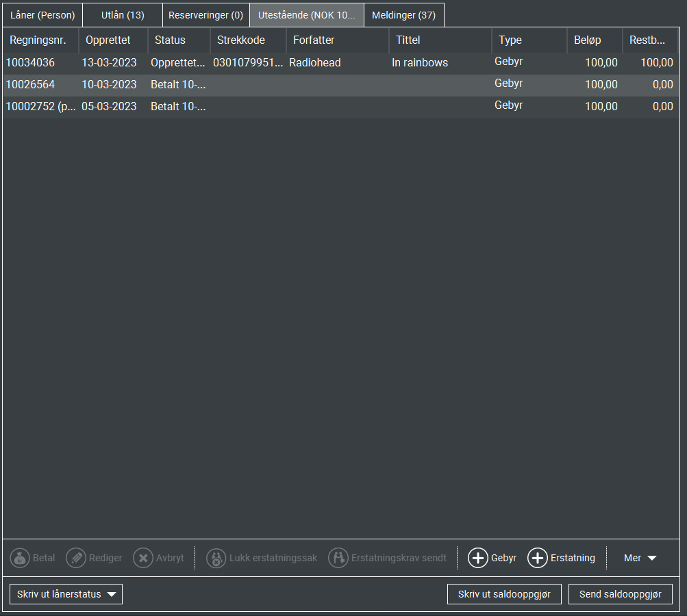The height and width of the screenshot is (616, 687).
Task: Open Skriv ut lånerstatus dropdown
Action: coord(66,594)
